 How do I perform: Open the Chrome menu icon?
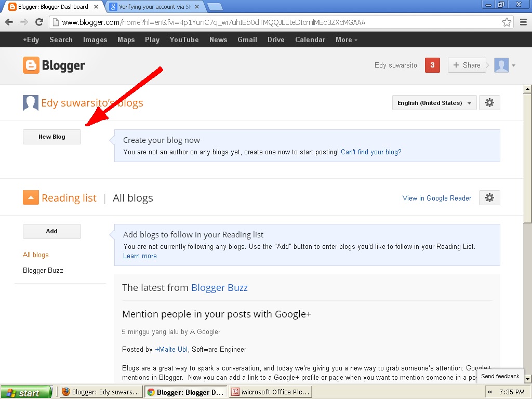524,22
